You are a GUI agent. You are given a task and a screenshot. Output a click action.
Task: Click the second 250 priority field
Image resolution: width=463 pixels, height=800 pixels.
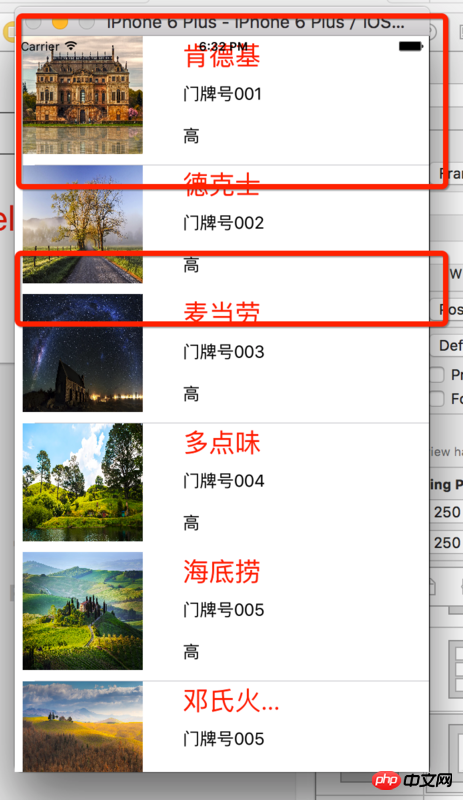coord(447,542)
